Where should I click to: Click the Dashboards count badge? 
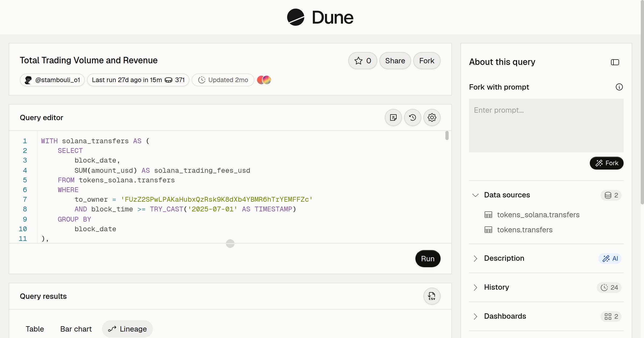tap(611, 317)
